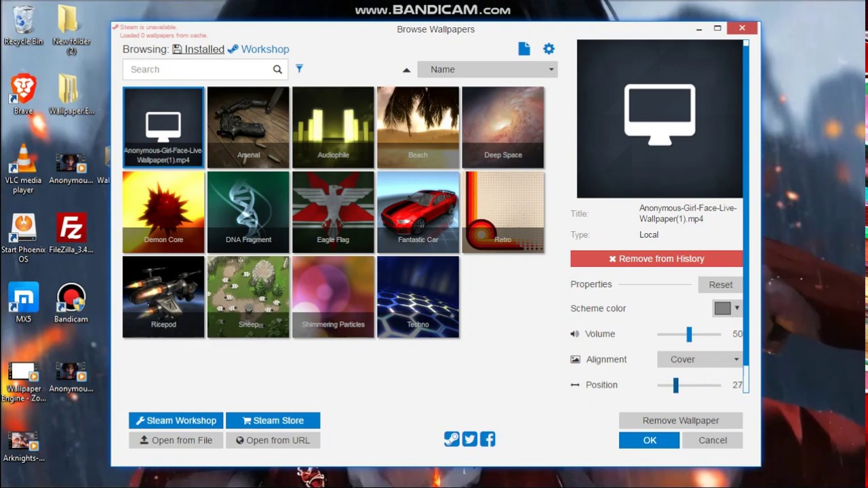Viewport: 868px width, 488px height.
Task: Toggle sort order with the ascending arrow
Action: tap(406, 69)
